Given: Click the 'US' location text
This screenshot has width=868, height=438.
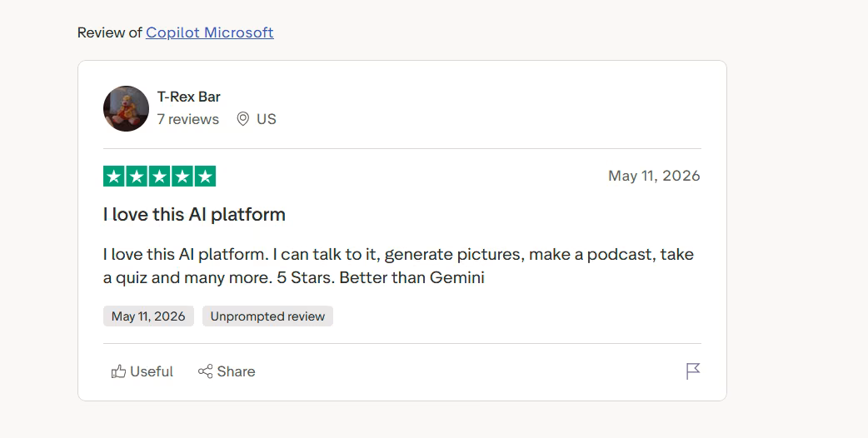Looking at the screenshot, I should pos(267,119).
